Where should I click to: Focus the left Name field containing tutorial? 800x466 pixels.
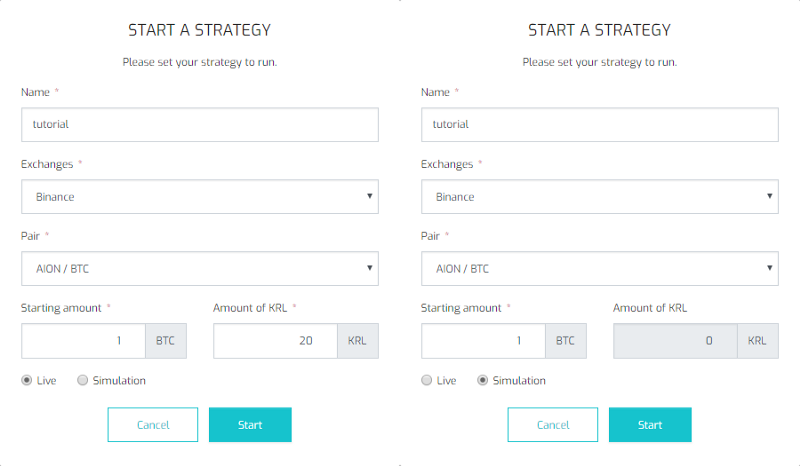pyautogui.click(x=200, y=125)
